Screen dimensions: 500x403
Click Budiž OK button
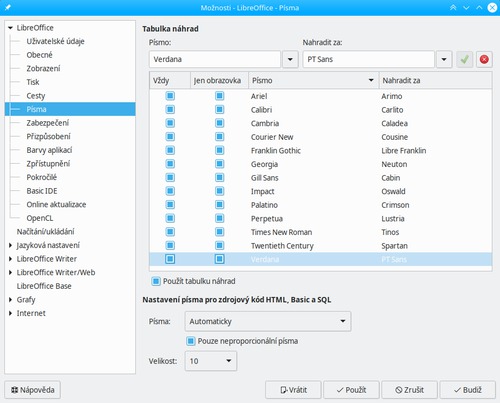coord(468,390)
